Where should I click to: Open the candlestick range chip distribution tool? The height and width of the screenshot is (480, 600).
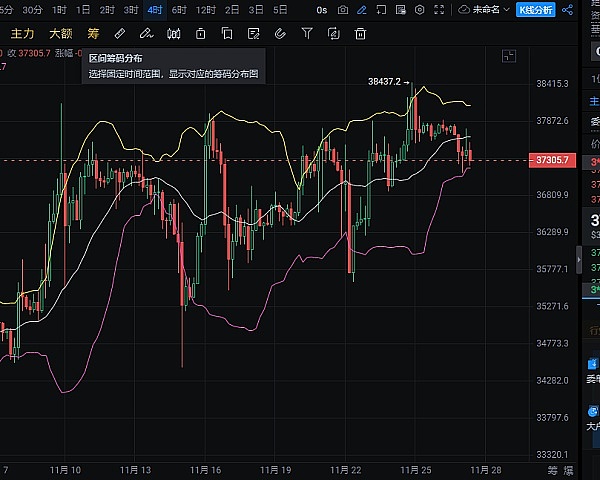[174, 33]
